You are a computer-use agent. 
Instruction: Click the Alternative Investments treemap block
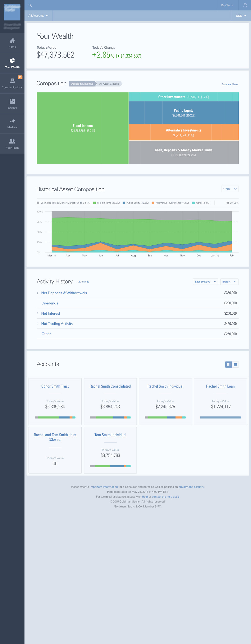coord(184,132)
